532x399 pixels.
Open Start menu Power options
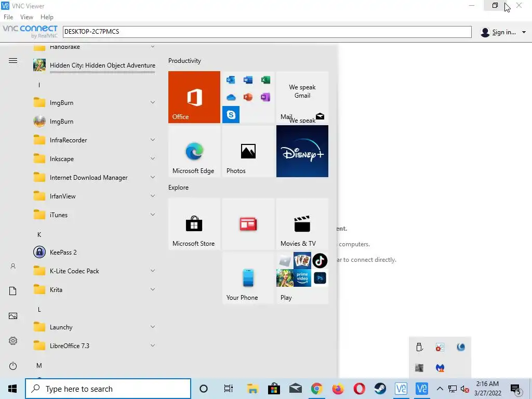point(13,366)
